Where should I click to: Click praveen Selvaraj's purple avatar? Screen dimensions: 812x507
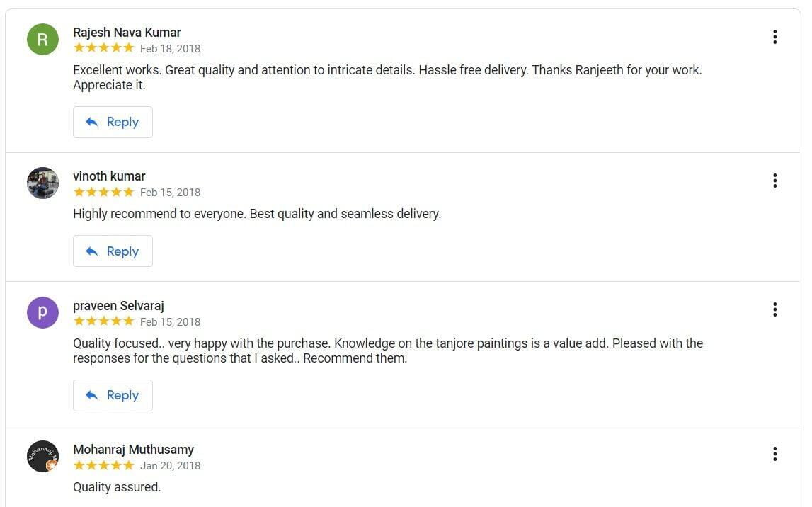(42, 312)
